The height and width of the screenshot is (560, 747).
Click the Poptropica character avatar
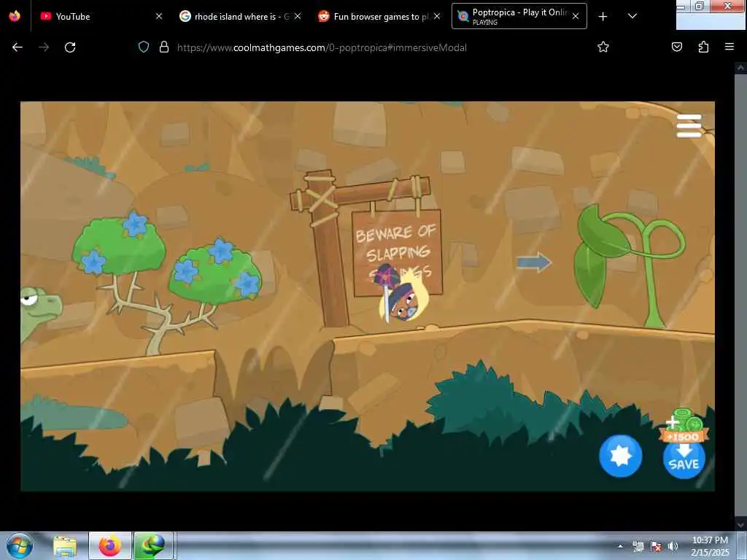point(403,295)
